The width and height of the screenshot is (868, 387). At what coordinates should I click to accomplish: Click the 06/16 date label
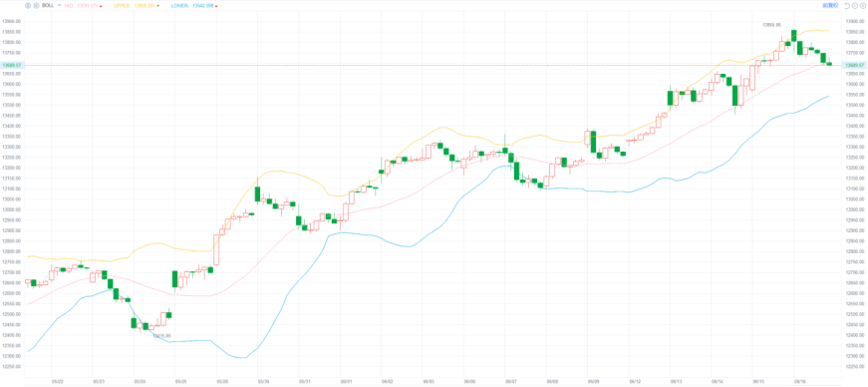(800, 381)
